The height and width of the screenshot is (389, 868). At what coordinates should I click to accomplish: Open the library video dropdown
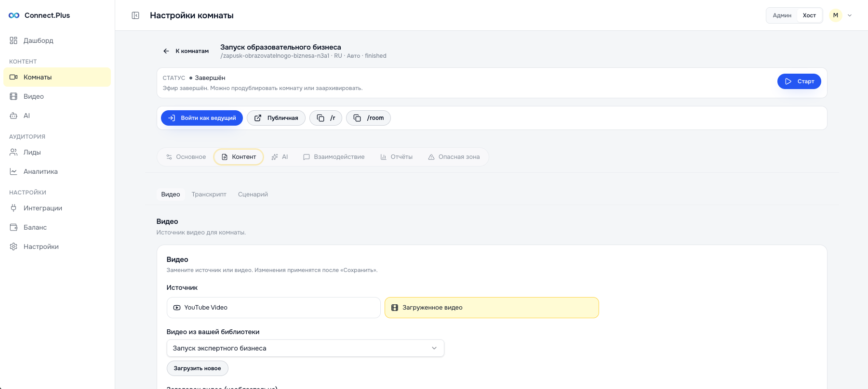tap(306, 348)
